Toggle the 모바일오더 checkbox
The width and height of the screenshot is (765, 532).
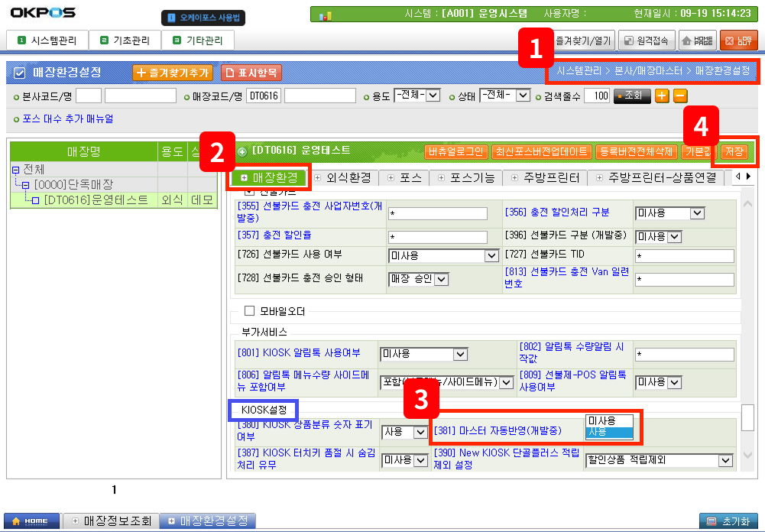click(248, 311)
